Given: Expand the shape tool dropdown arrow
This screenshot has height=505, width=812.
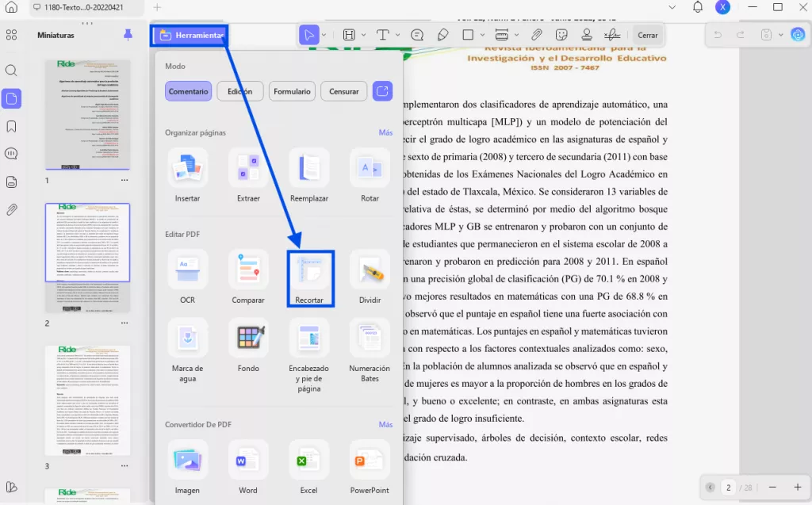Looking at the screenshot, I should pos(482,35).
